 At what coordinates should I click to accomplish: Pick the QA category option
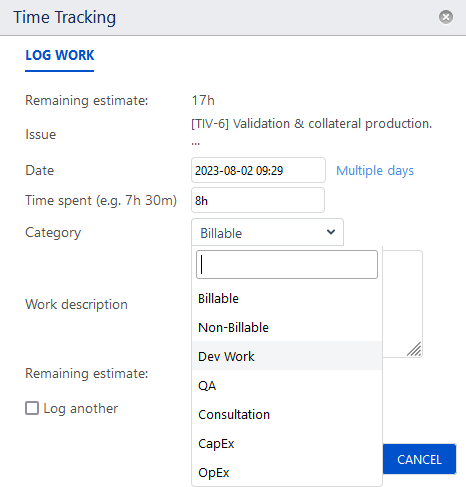(287, 385)
